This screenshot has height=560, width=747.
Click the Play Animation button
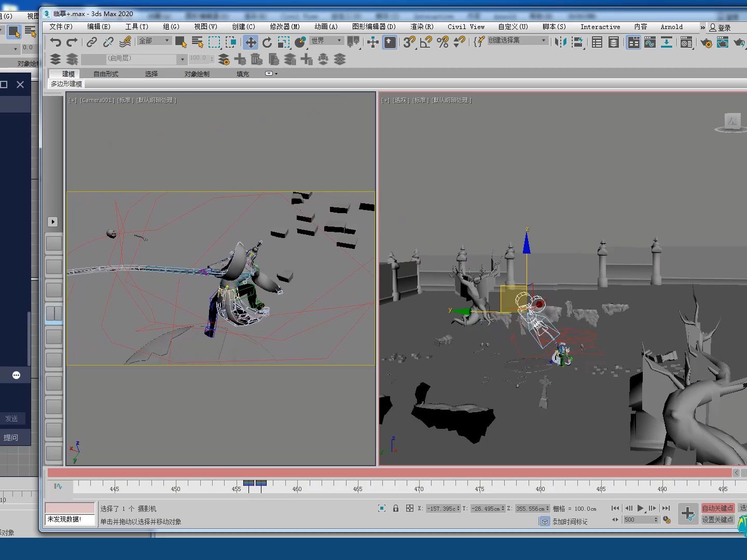641,508
